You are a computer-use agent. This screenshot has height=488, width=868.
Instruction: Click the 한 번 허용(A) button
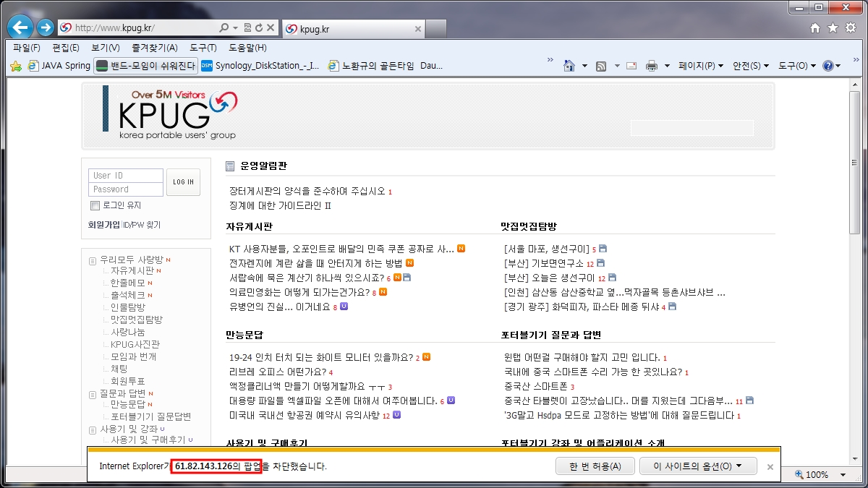pos(595,466)
